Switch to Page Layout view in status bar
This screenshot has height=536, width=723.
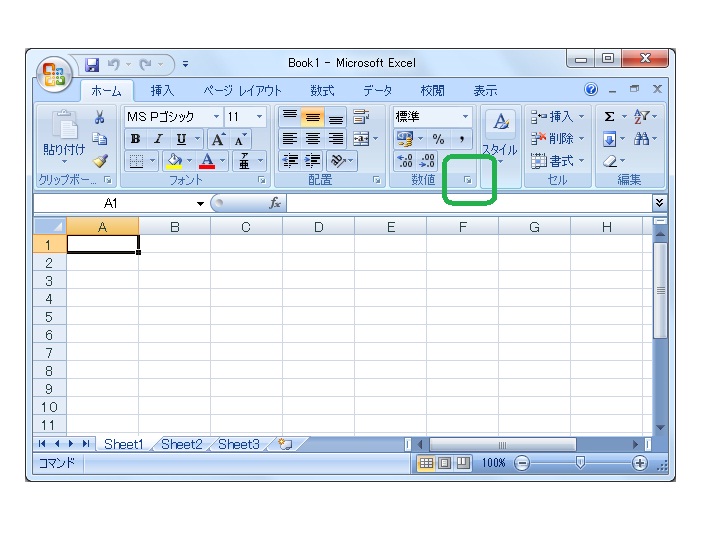point(444,463)
